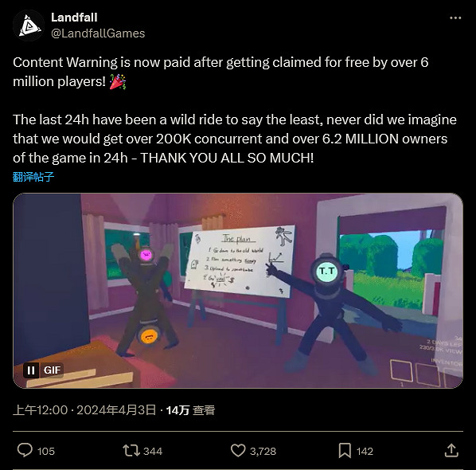Open the post timestamp dated April 3, 2024

84,410
